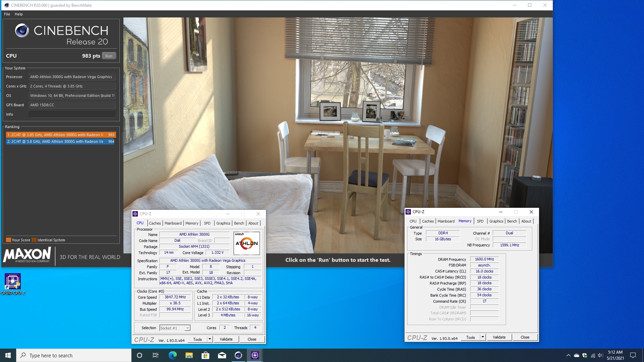644x362 pixels.
Task: Click the Core Speed value 3847.72 MHz
Action: pyautogui.click(x=175, y=297)
